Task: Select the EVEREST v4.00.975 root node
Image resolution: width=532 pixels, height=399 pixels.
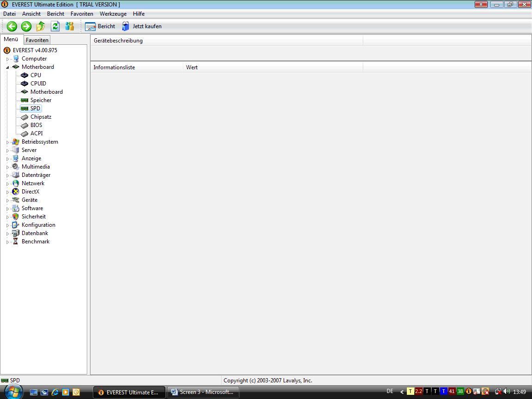Action: (x=35, y=50)
